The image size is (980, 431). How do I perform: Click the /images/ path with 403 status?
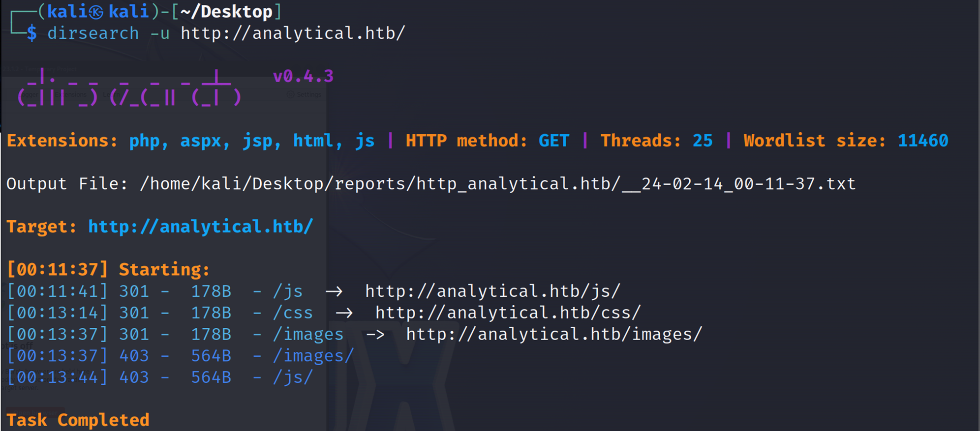click(313, 356)
